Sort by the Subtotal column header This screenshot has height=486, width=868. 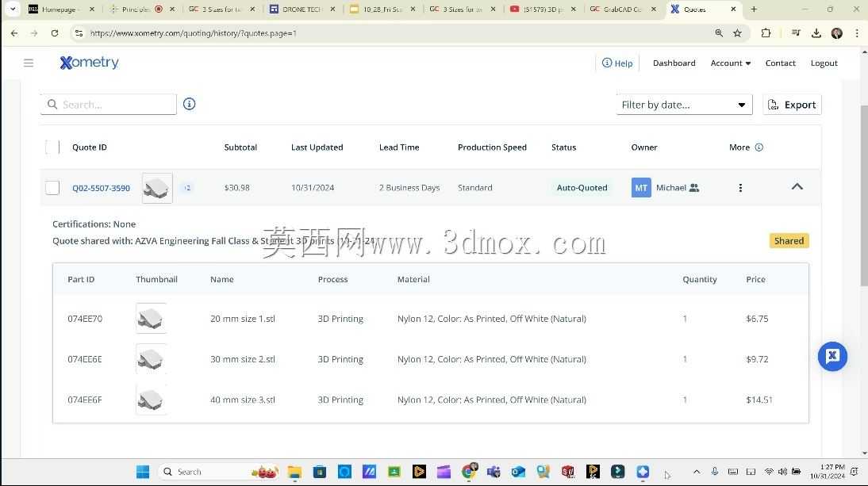coord(240,147)
